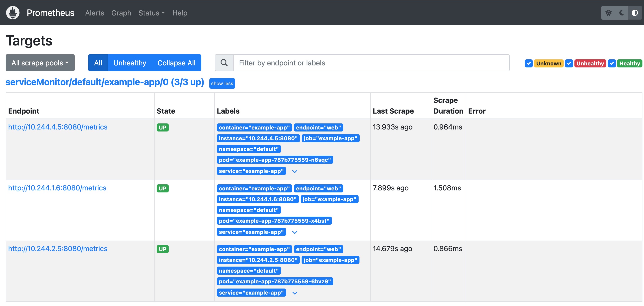Expand discovered labels for the 10.244.4.5 target
This screenshot has height=306, width=644.
point(295,171)
